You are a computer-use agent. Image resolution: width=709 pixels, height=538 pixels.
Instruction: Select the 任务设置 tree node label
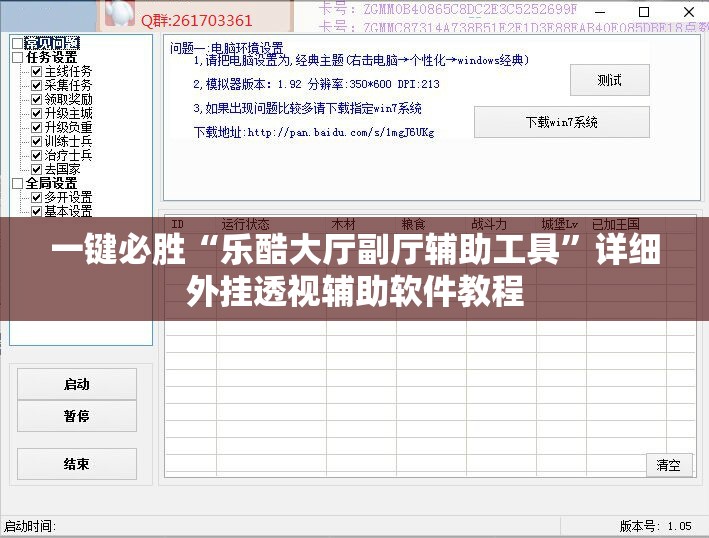click(52, 57)
